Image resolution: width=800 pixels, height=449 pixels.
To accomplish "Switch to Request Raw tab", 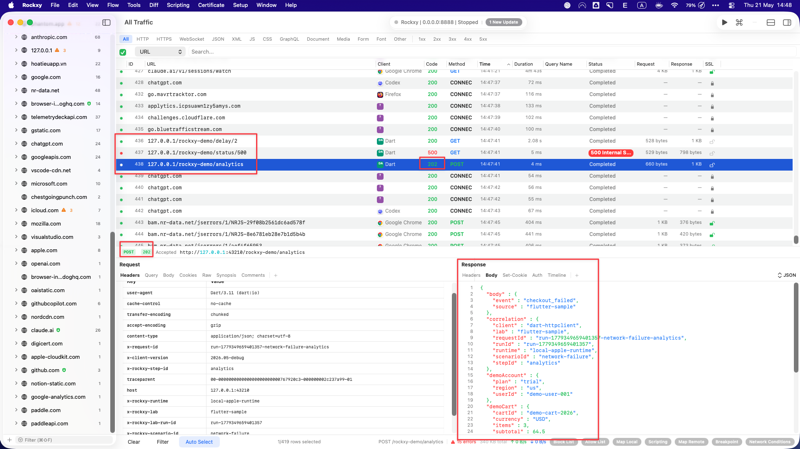I will click(x=206, y=275).
